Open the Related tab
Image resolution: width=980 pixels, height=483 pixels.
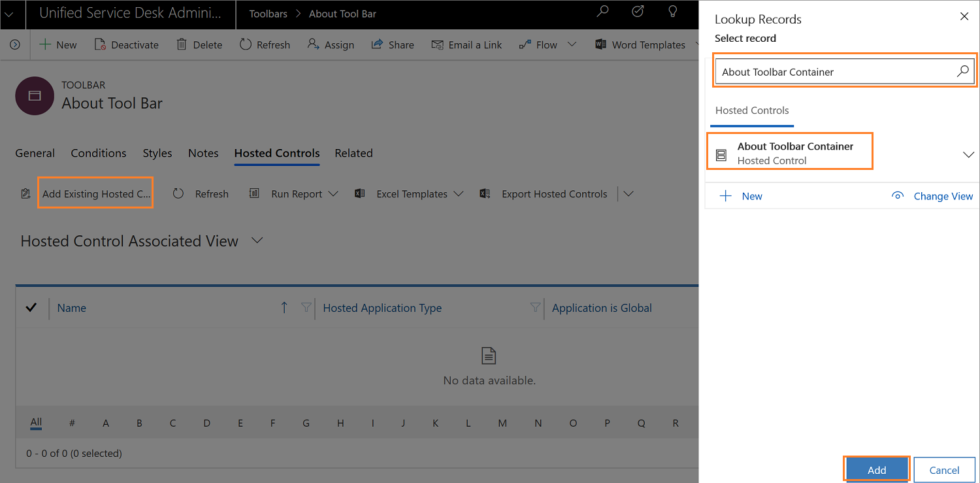point(353,153)
